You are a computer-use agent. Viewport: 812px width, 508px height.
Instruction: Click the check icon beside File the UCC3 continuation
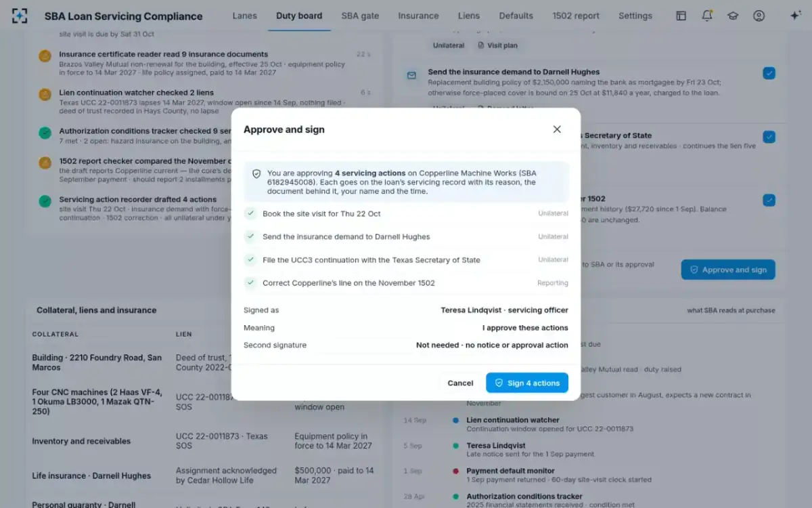click(x=250, y=260)
